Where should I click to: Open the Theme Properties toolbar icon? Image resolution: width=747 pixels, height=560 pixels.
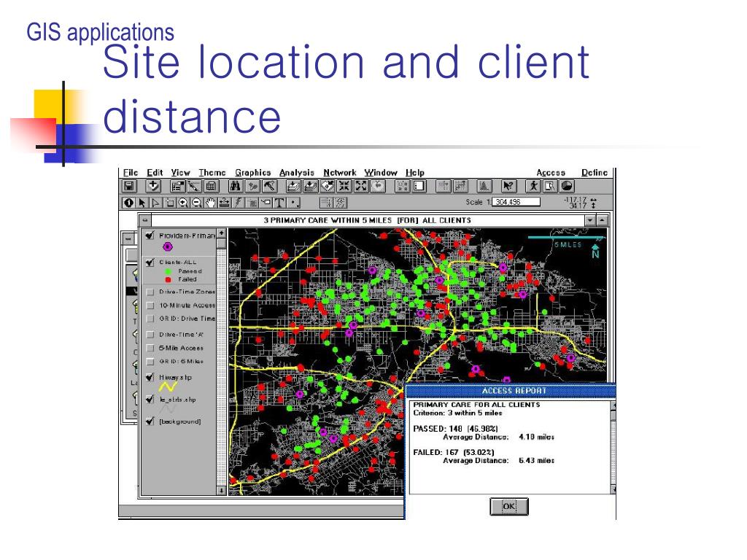[x=178, y=186]
